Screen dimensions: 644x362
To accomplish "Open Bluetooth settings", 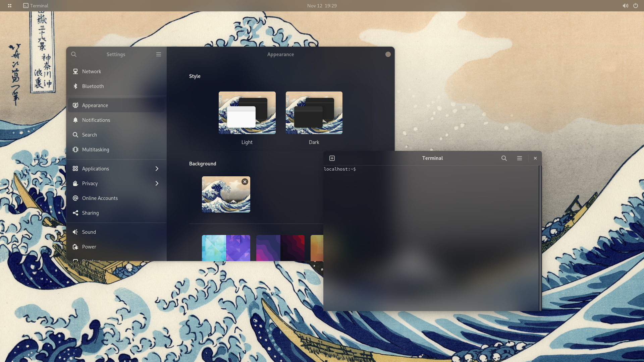I will pyautogui.click(x=116, y=86).
